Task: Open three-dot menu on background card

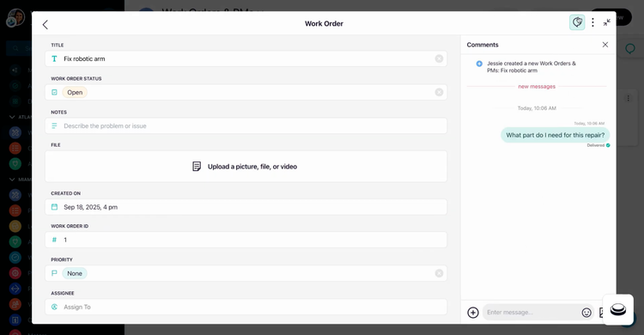Action: [628, 98]
